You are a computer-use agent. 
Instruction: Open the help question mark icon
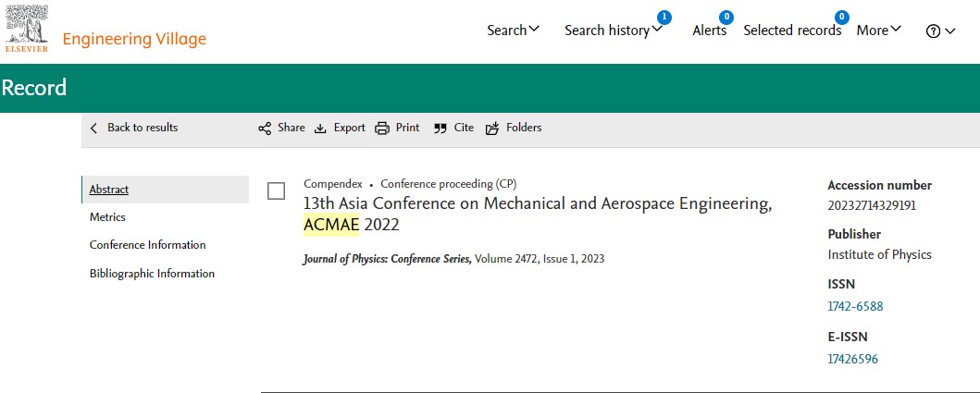[x=933, y=31]
